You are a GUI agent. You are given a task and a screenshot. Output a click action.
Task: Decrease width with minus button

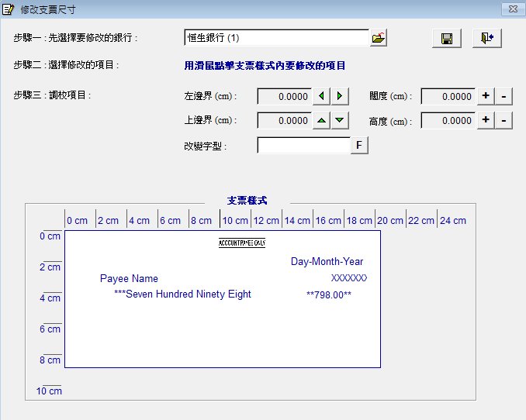(x=504, y=97)
